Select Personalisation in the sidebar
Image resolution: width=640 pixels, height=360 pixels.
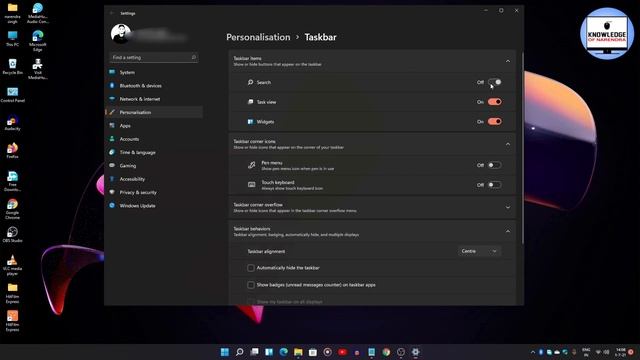(155, 112)
